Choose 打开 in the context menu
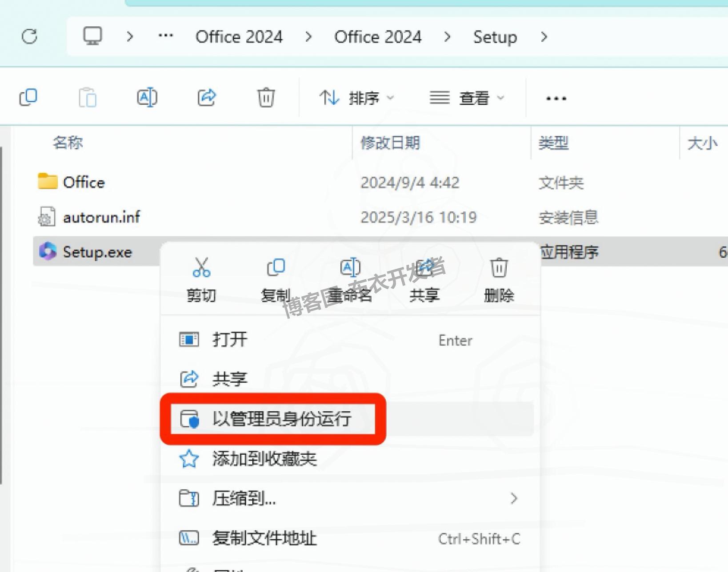The image size is (728, 572). tap(229, 339)
